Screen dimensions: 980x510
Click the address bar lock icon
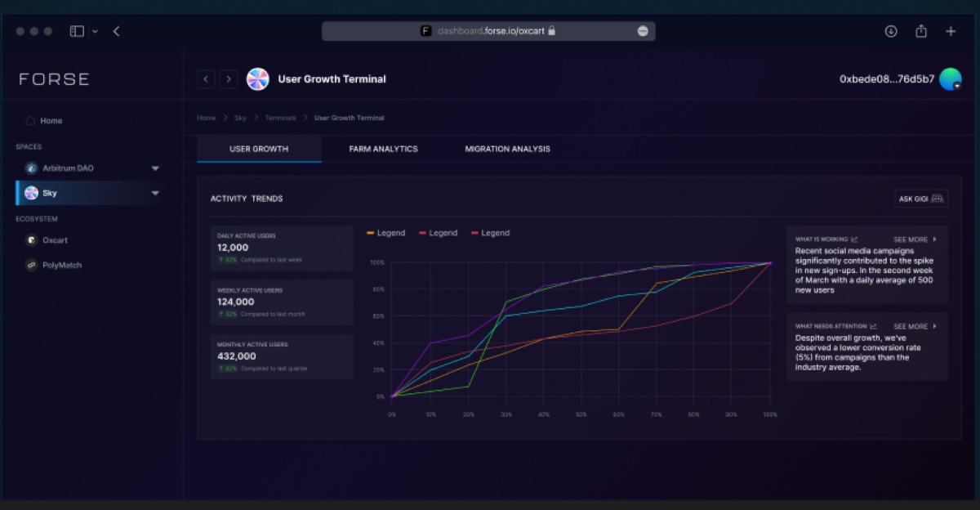pyautogui.click(x=552, y=31)
